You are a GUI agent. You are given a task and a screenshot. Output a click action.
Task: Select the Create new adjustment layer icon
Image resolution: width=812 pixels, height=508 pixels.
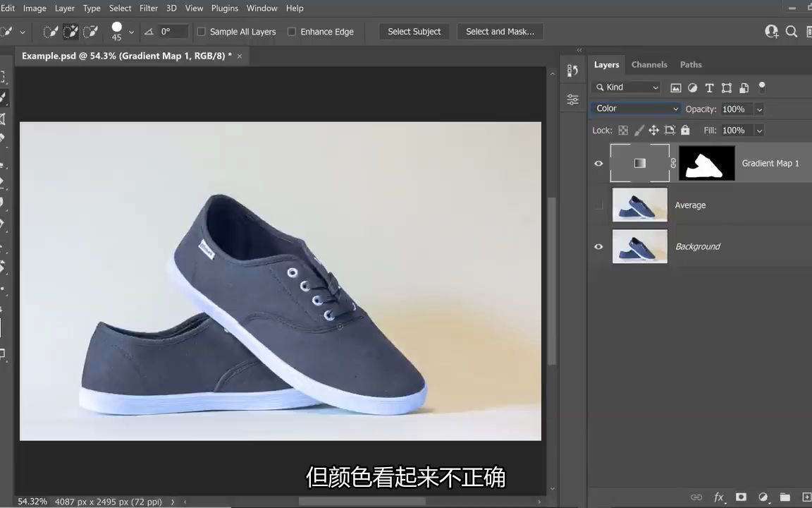[x=763, y=497]
